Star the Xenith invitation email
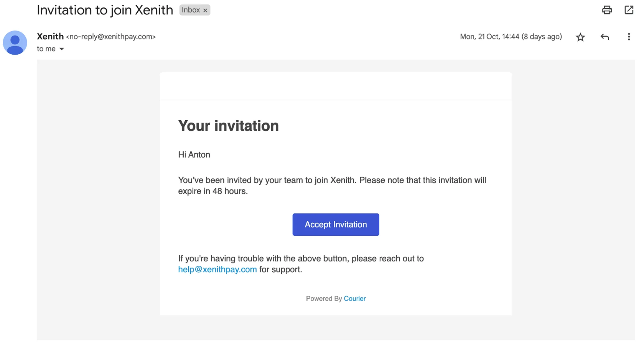644x350 pixels. pos(580,37)
